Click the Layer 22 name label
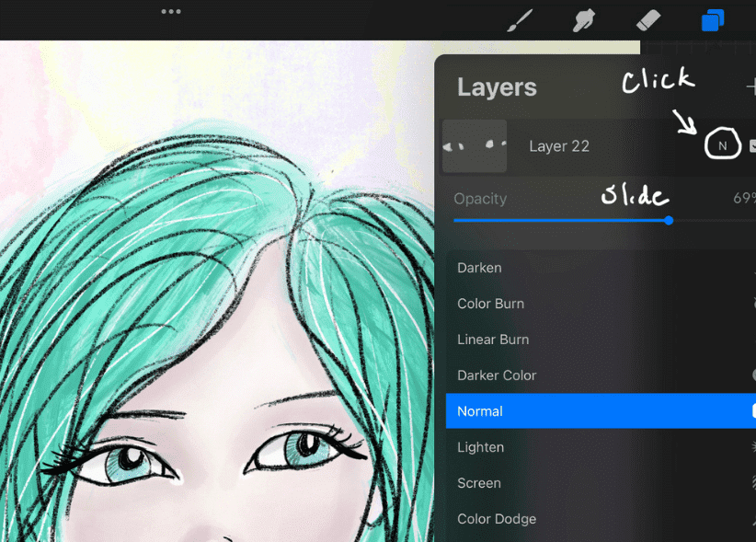Viewport: 756px width, 542px height. (x=559, y=146)
